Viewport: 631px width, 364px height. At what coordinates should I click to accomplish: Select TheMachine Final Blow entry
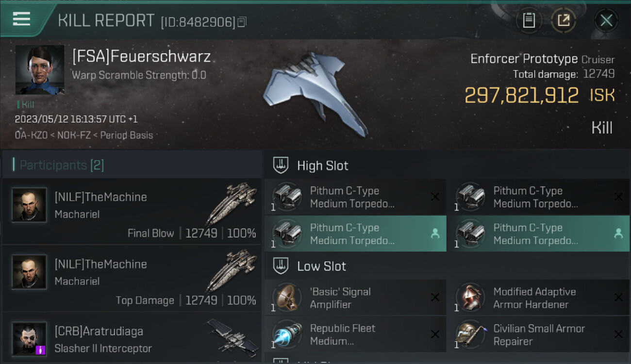click(x=132, y=211)
